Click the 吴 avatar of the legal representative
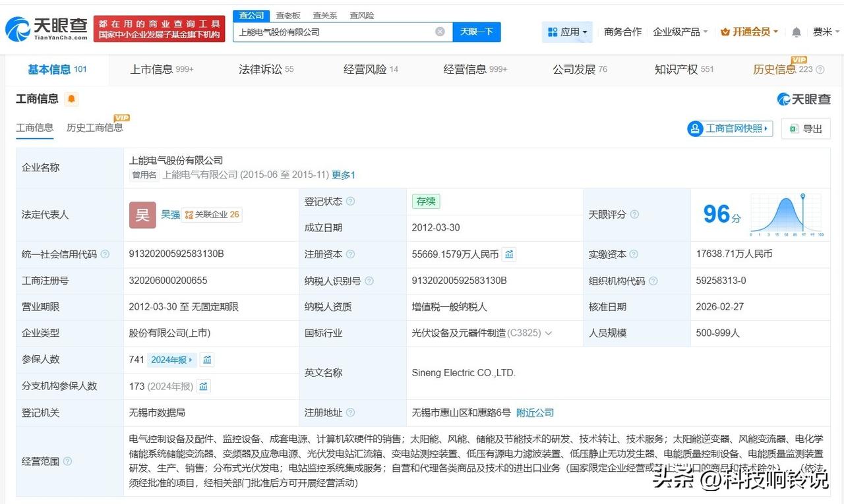 click(x=142, y=215)
